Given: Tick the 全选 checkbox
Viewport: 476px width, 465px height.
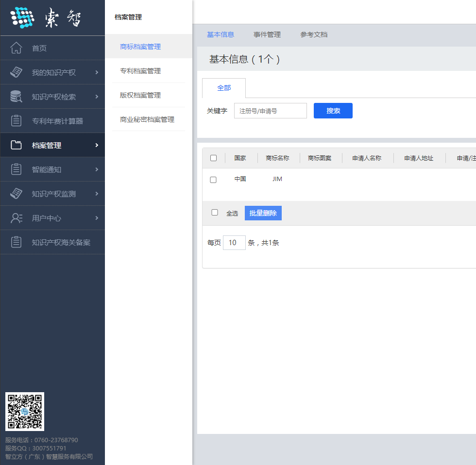Looking at the screenshot, I should point(215,213).
